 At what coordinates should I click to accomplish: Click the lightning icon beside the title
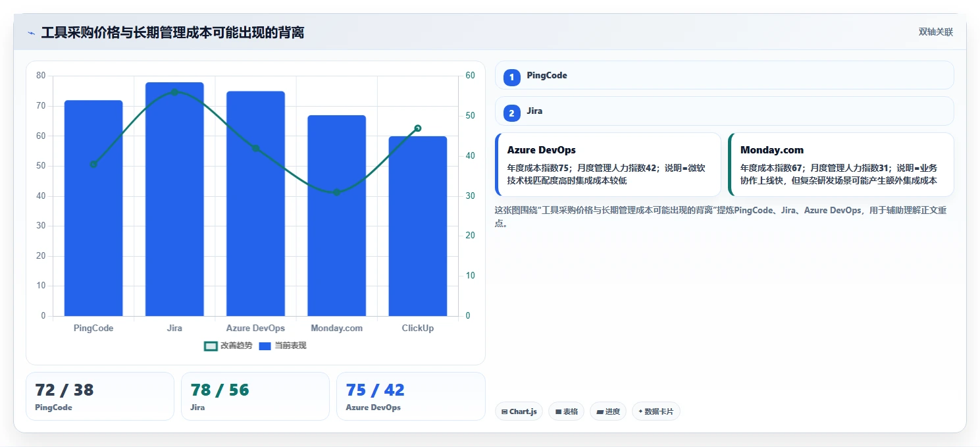(31, 33)
